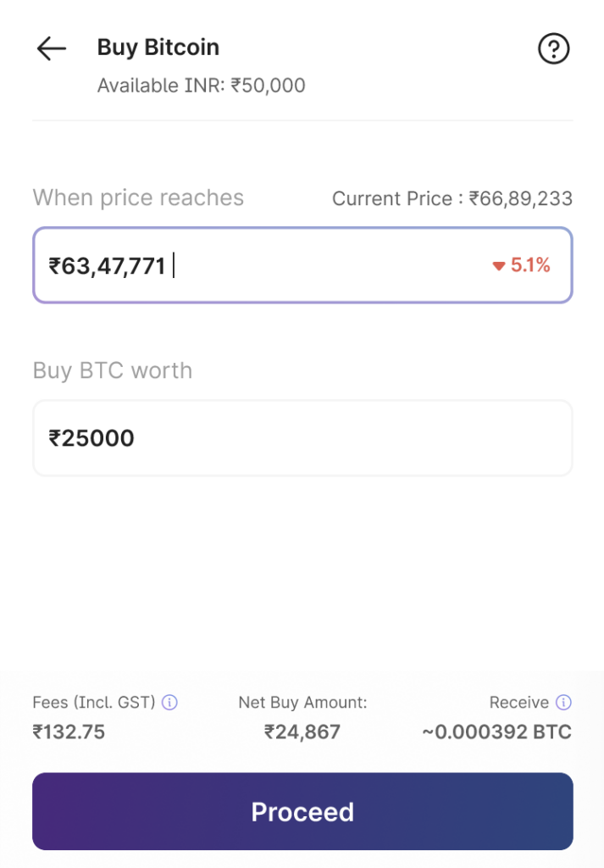Click the 5.1% price difference text
Image resolution: width=604 pixels, height=868 pixels.
point(530,266)
